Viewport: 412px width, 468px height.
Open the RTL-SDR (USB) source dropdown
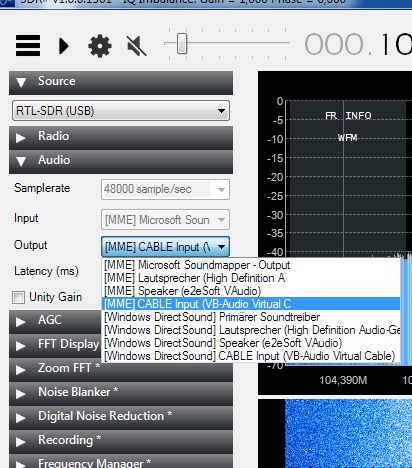121,110
